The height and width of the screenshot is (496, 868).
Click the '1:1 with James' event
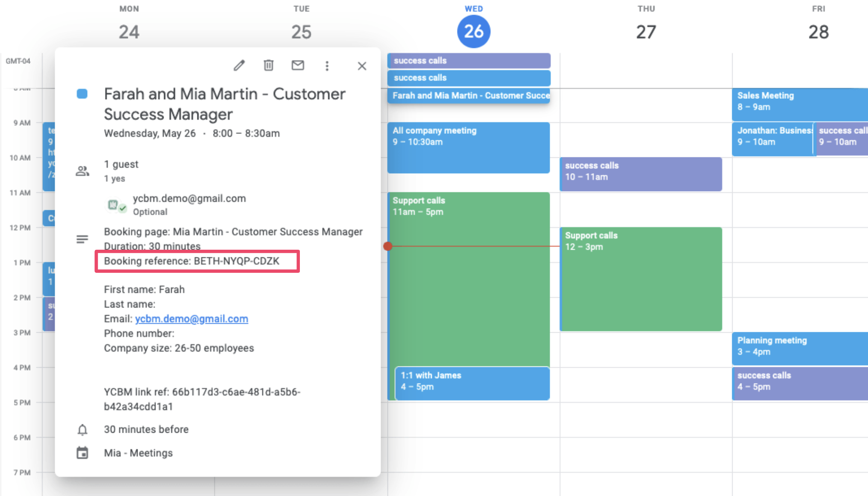(471, 383)
